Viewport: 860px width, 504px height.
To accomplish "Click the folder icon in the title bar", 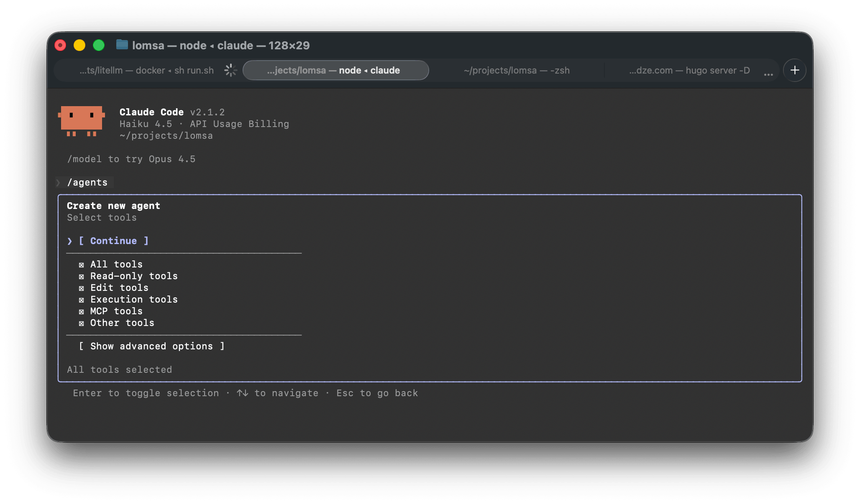I will pos(122,45).
